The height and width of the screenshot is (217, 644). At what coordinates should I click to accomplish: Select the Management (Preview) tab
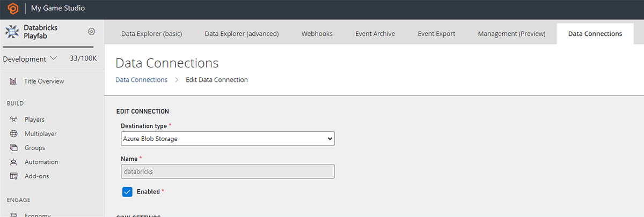[x=511, y=34]
